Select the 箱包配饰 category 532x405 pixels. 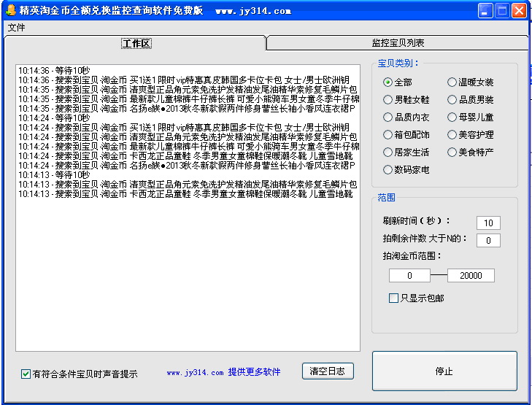tap(388, 134)
